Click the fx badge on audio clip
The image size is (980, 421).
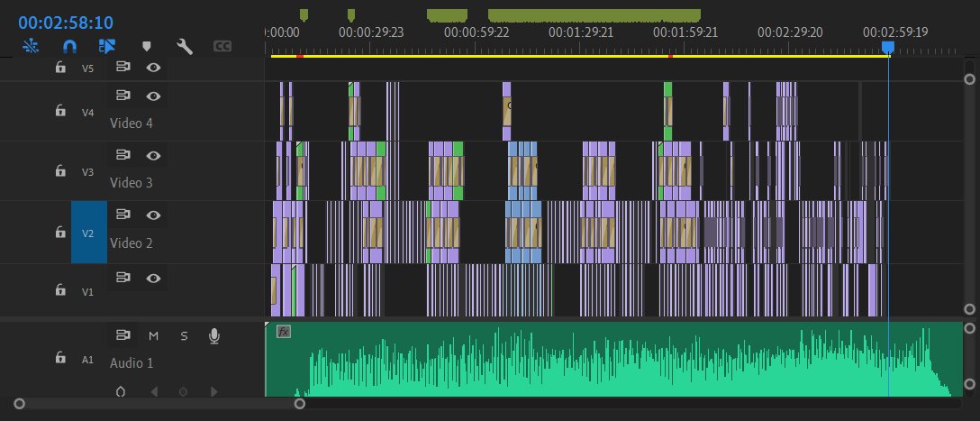[x=283, y=332]
